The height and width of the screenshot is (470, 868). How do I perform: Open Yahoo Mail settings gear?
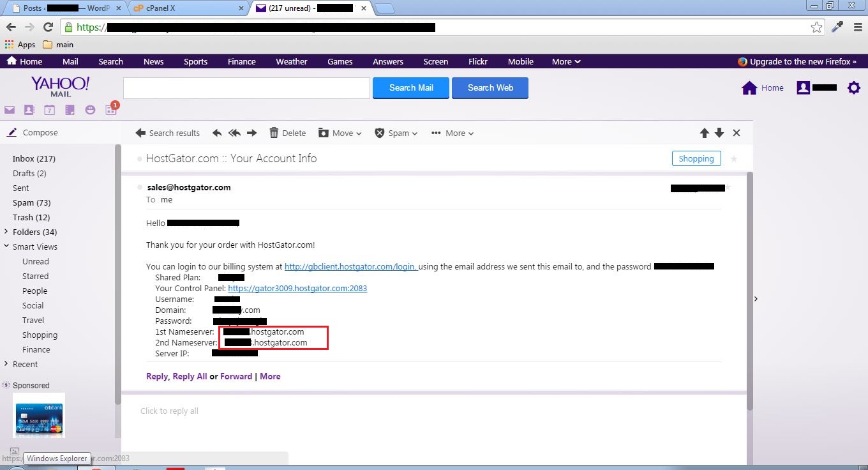pyautogui.click(x=853, y=87)
